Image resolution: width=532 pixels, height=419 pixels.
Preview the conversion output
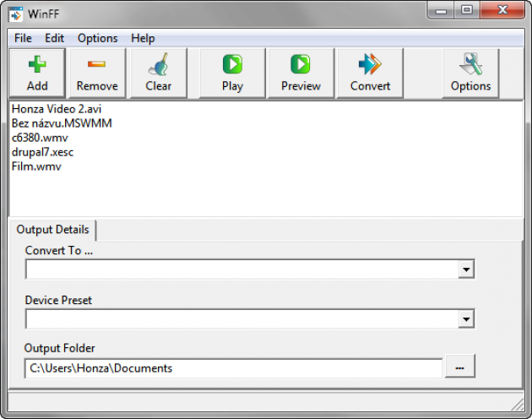point(301,73)
